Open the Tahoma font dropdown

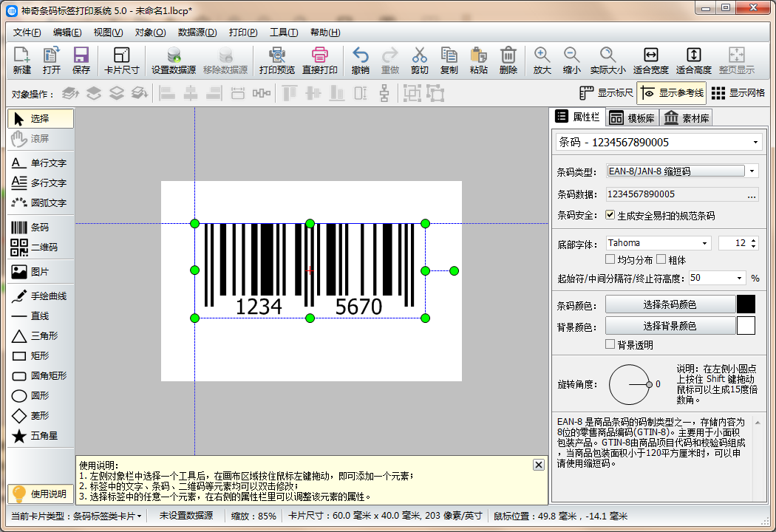coord(704,243)
